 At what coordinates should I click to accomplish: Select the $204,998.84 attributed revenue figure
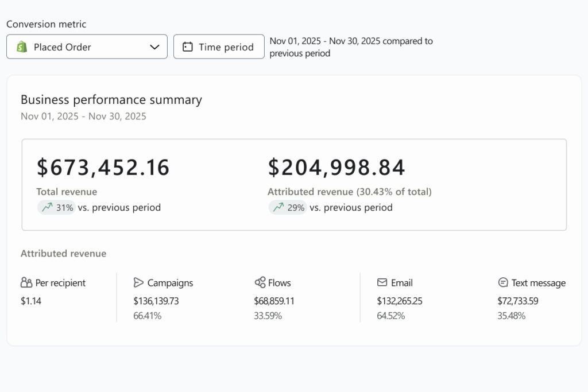click(x=336, y=167)
